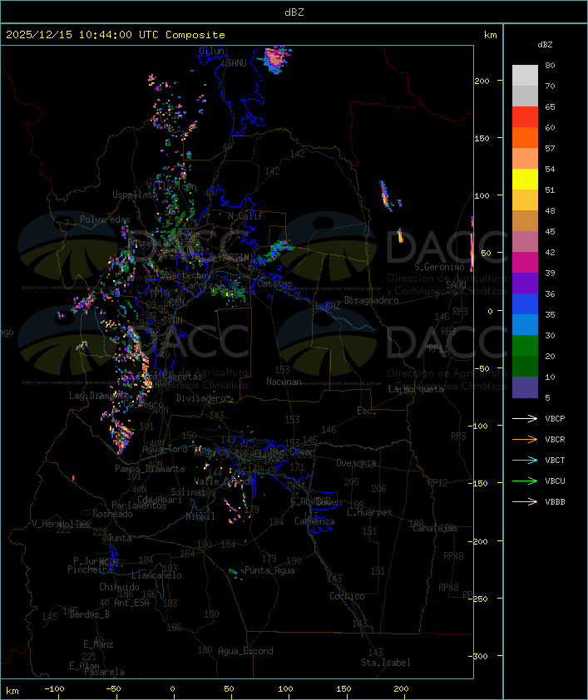Click the 'Agua_Toro' map label
This screenshot has height=700, width=588.
[165, 449]
